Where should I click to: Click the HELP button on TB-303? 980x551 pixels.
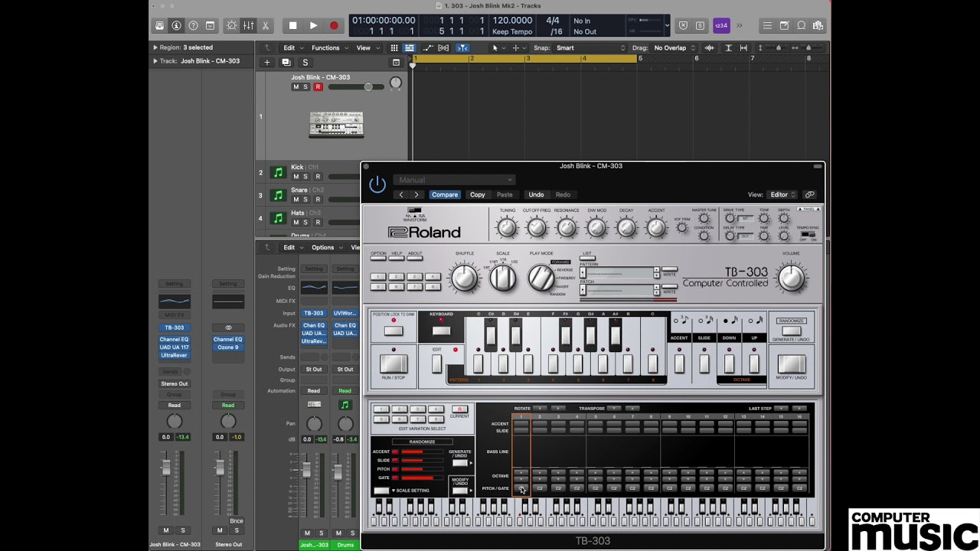[x=396, y=259]
